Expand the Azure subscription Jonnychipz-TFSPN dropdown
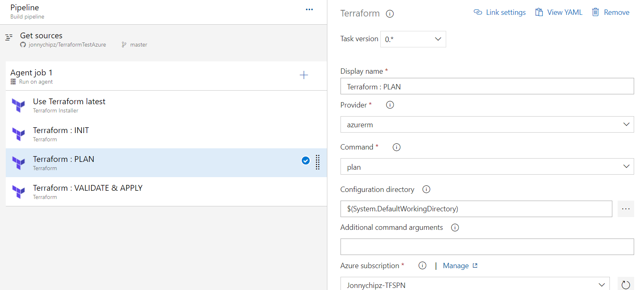Image resolution: width=644 pixels, height=290 pixels. coord(475,284)
